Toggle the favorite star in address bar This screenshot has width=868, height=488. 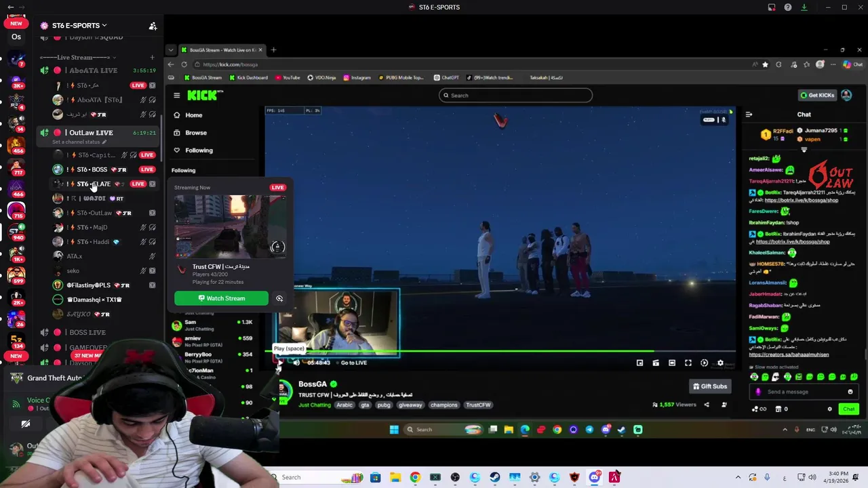[x=766, y=64]
